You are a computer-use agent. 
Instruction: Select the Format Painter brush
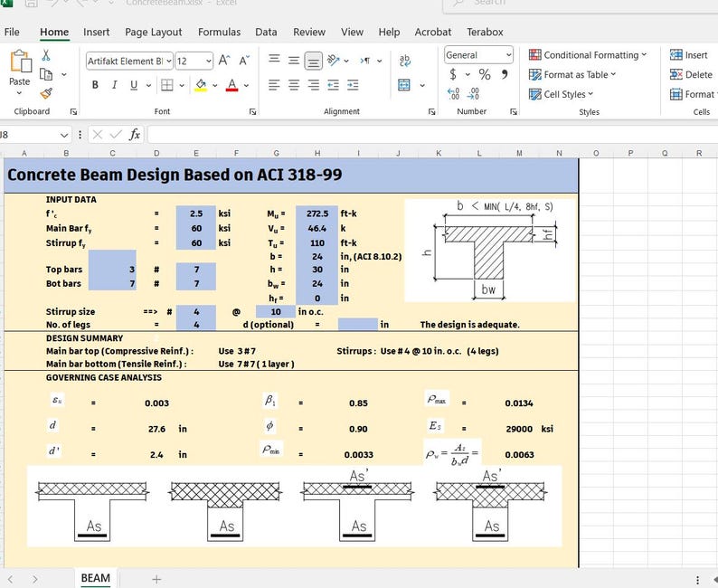coord(46,93)
